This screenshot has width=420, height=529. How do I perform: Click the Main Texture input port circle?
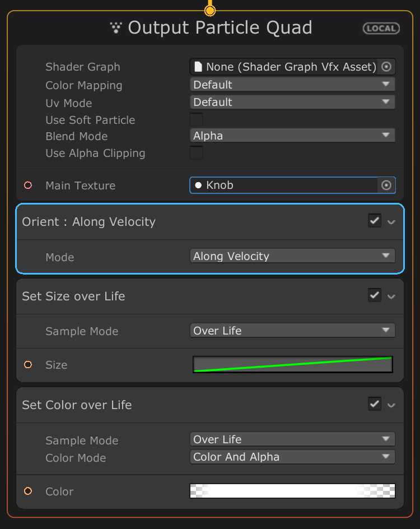28,185
